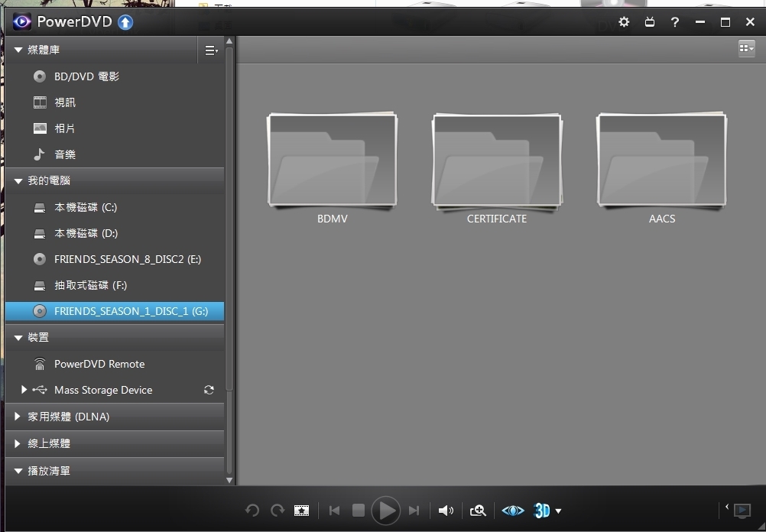Collapse the 播放清單 section
Viewport: 766px width, 532px height.
pos(18,471)
